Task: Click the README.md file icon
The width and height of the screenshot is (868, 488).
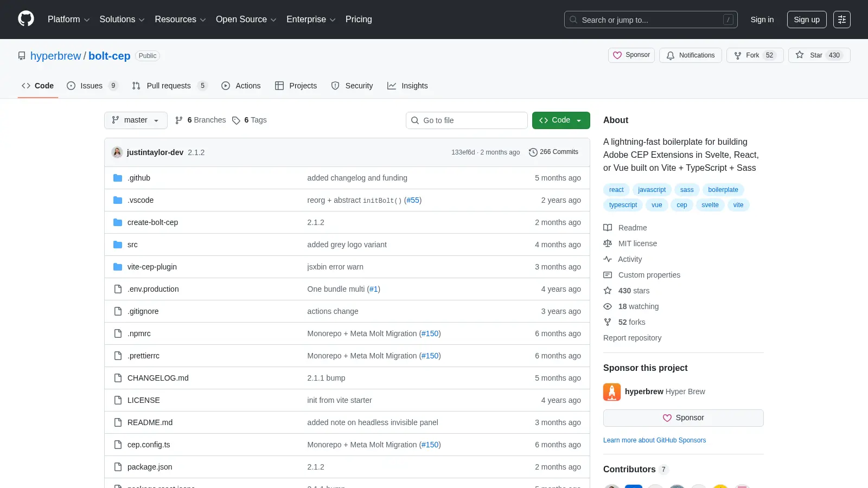Action: pyautogui.click(x=118, y=422)
